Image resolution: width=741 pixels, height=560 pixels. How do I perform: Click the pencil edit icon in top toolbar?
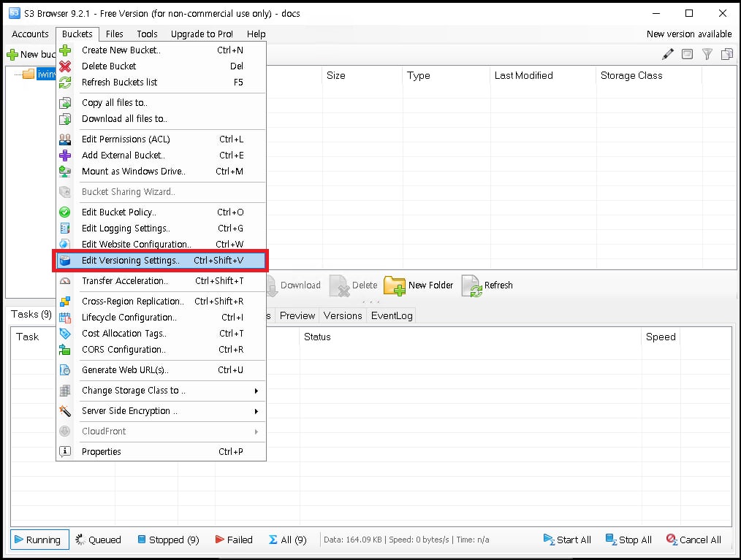tap(668, 54)
